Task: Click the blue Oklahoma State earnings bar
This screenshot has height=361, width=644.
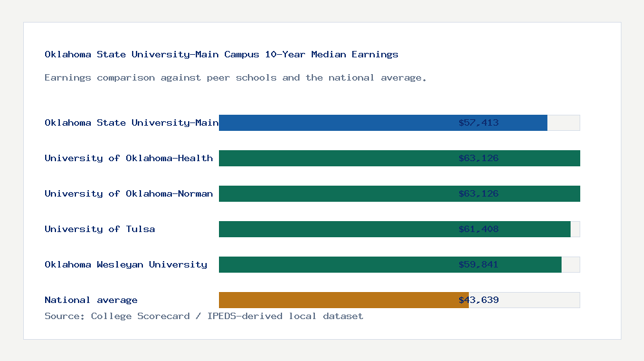Action: [x=383, y=123]
